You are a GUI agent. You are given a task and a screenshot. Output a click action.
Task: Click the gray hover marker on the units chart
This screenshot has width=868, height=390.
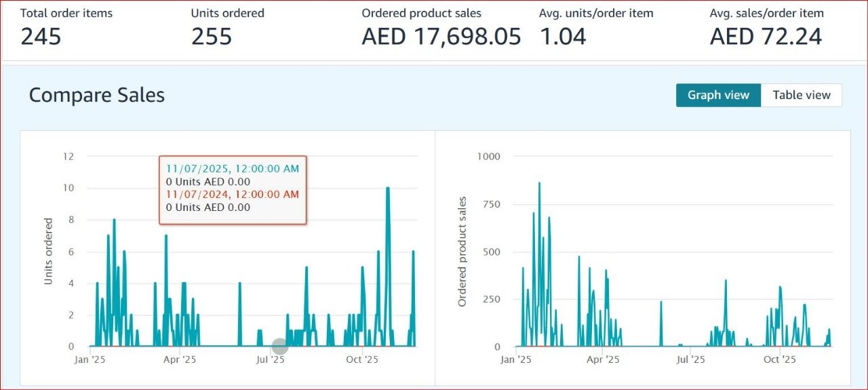(x=280, y=347)
